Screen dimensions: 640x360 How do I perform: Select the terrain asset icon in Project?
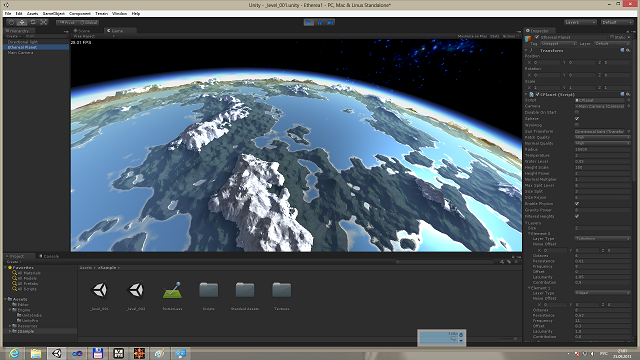172,290
